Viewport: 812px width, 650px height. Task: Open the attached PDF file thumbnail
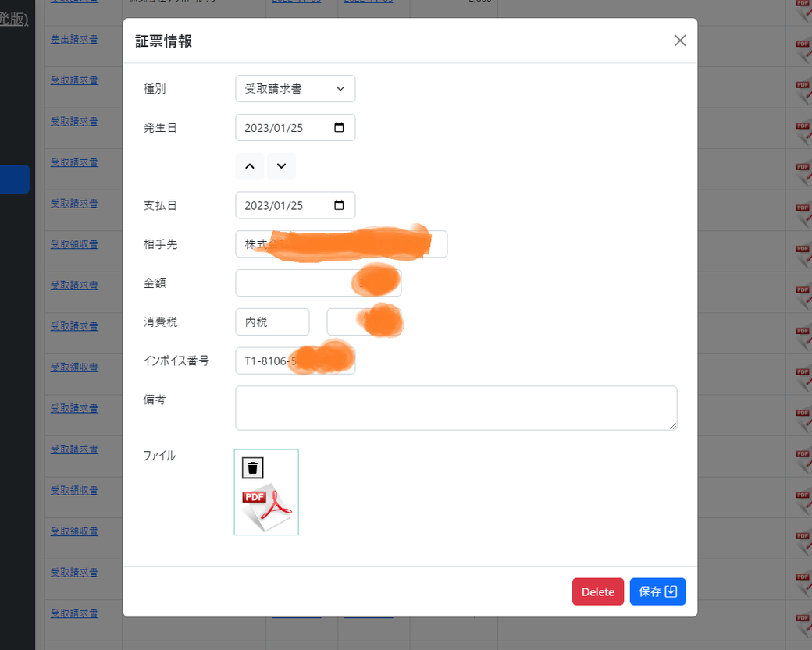click(x=266, y=507)
